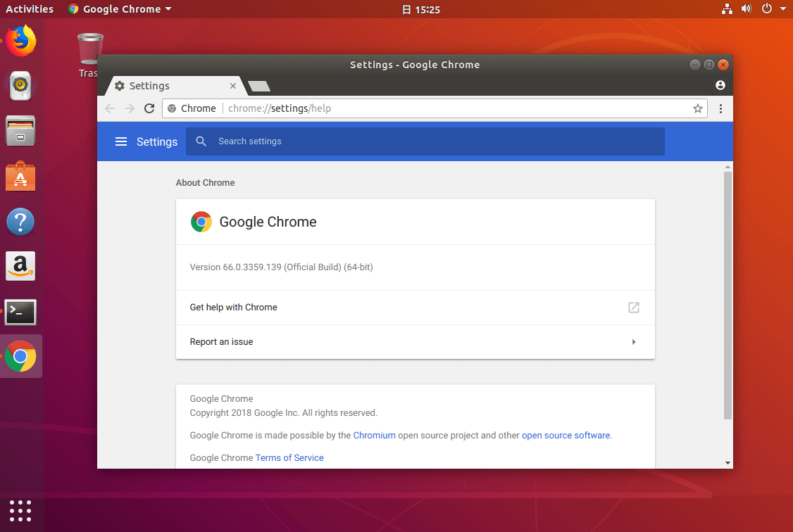Open the Activities overview
The height and width of the screenshot is (532, 793).
click(x=30, y=9)
